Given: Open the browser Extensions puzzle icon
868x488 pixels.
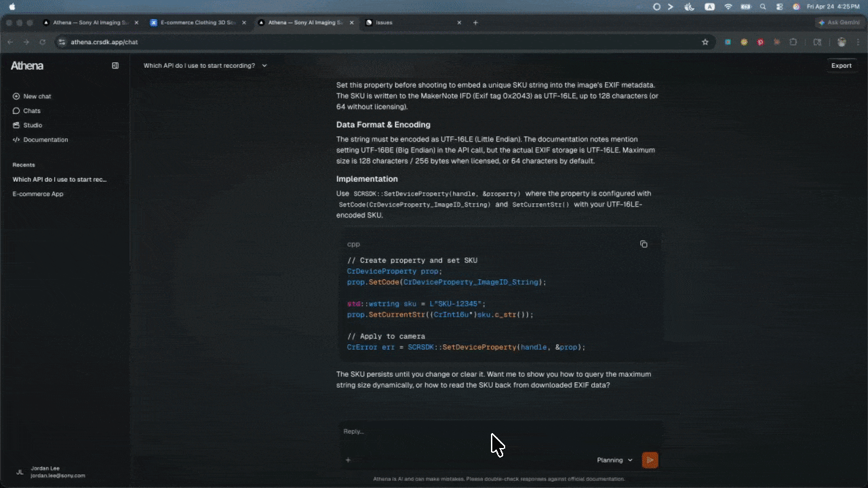Looking at the screenshot, I should click(793, 42).
